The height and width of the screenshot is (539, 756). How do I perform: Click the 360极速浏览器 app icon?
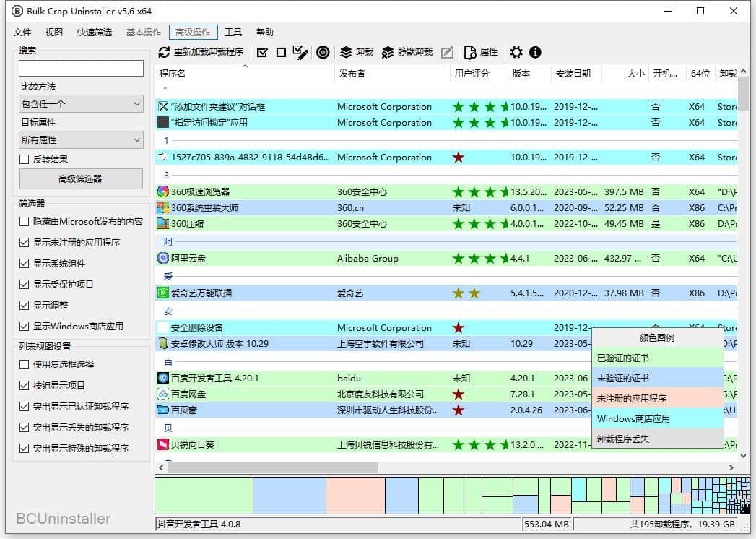(163, 191)
